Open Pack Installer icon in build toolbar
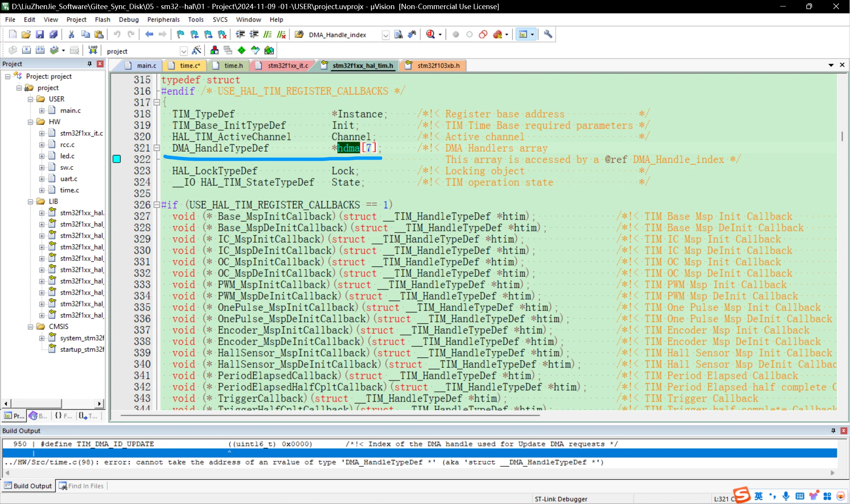Image resolution: width=850 pixels, height=504 pixels. point(269,50)
